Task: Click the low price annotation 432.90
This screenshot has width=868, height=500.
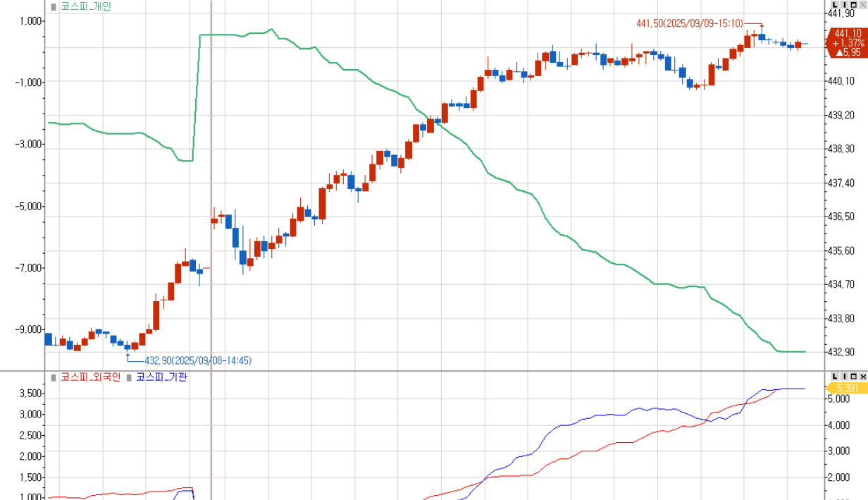Action: point(197,360)
